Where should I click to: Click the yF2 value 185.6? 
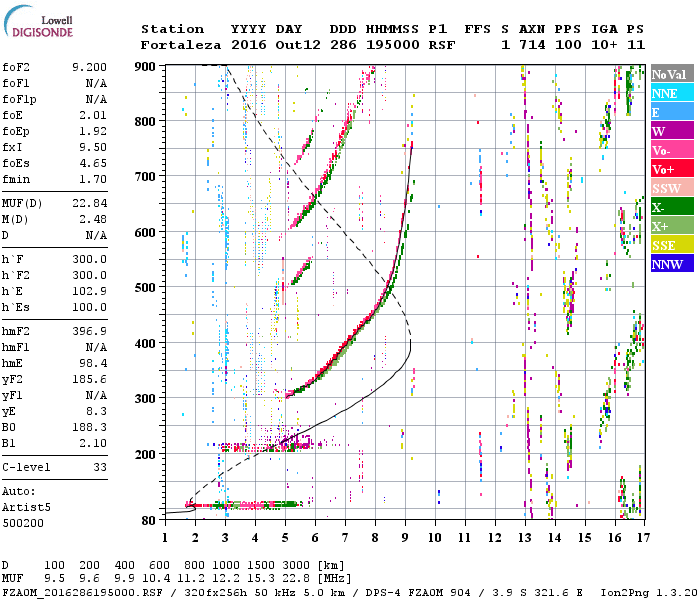pos(89,379)
